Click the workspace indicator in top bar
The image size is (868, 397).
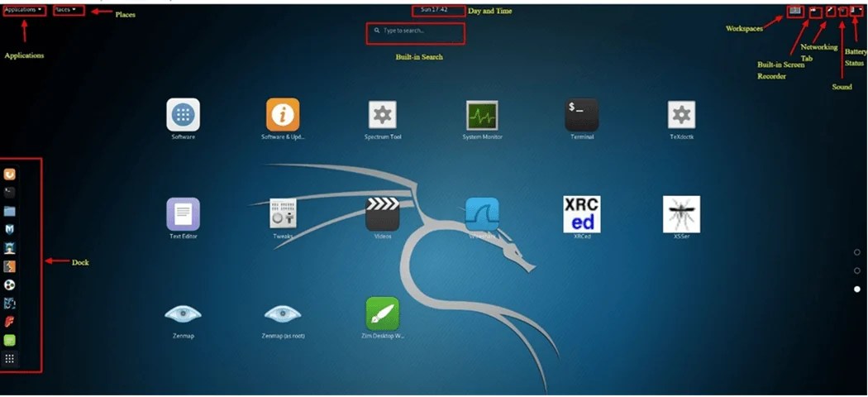pos(795,10)
